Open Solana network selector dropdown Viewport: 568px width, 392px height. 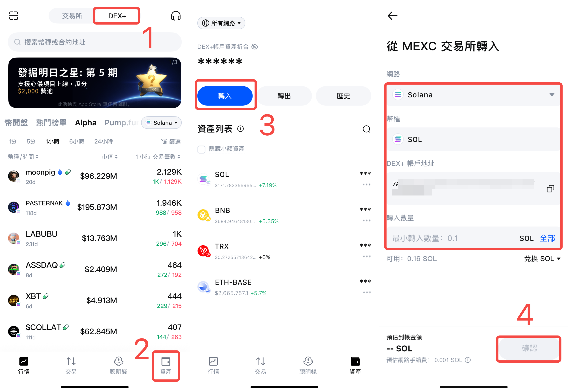click(x=473, y=95)
